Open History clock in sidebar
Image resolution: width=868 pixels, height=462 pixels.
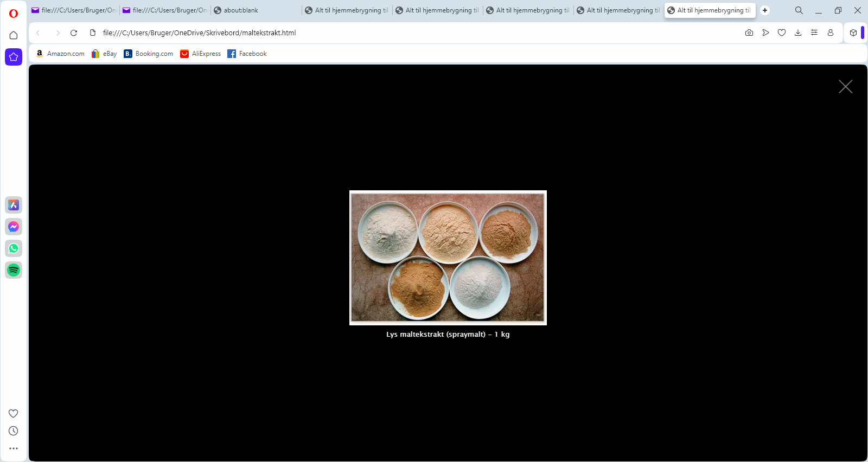click(x=14, y=431)
